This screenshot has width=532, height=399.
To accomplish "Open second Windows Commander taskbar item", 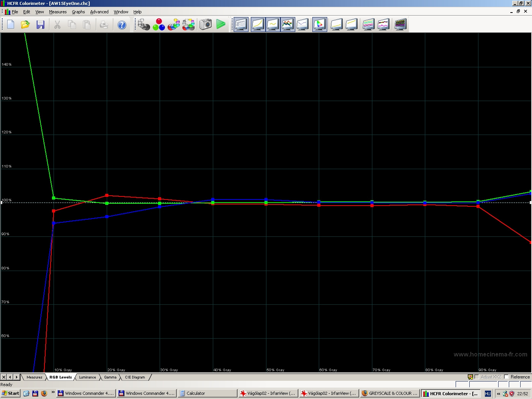I will point(147,393).
